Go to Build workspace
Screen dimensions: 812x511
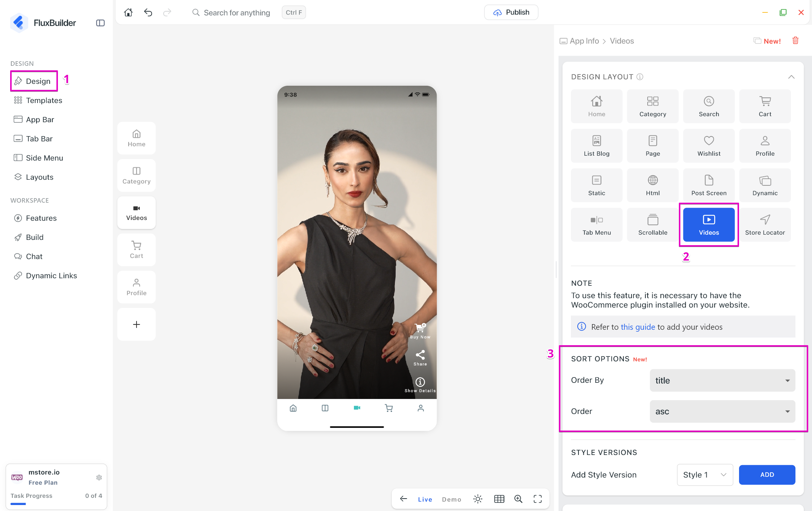point(29,237)
